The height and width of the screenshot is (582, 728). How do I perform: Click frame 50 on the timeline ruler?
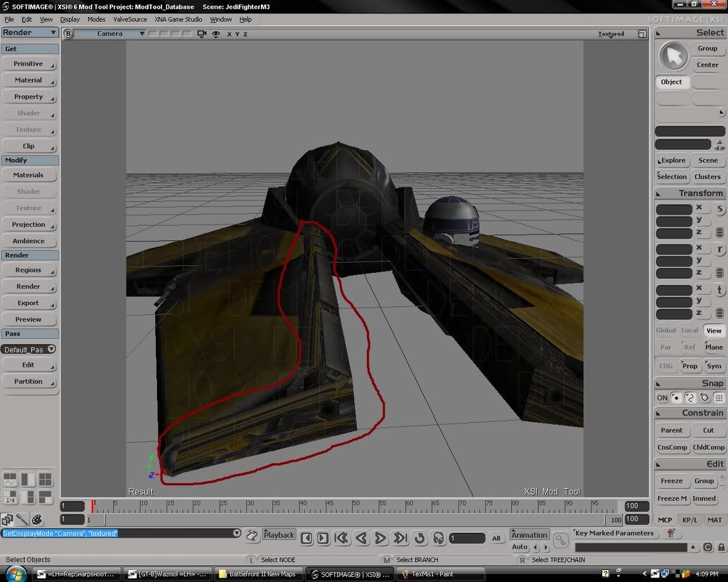353,505
